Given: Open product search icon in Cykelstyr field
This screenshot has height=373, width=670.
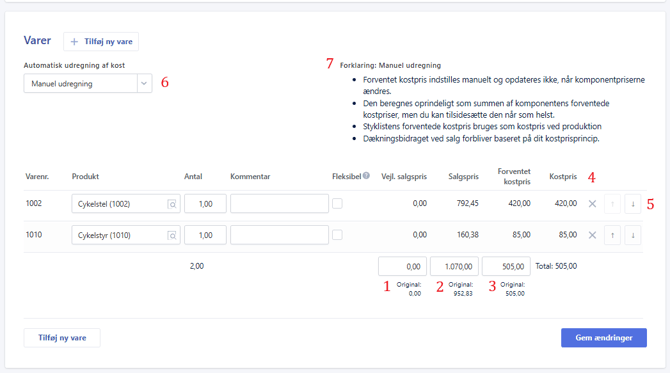Looking at the screenshot, I should coord(172,235).
